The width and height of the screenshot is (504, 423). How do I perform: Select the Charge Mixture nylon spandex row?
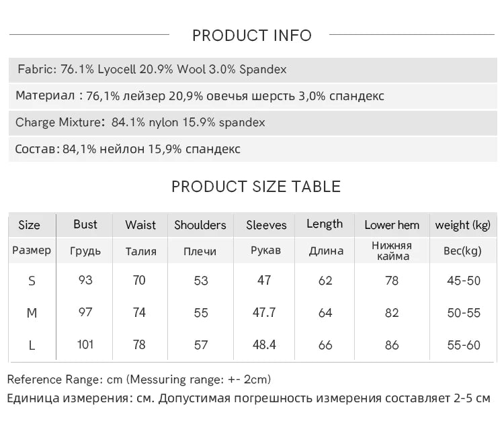253,123
